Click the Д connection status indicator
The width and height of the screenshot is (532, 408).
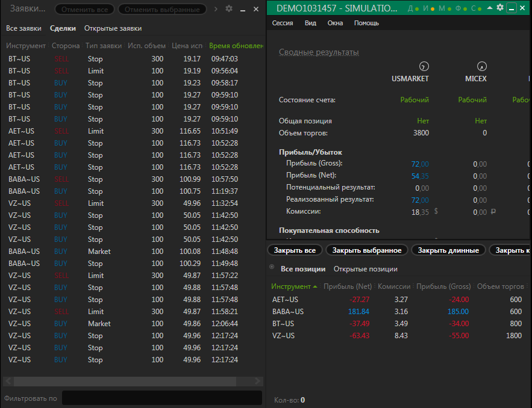413,8
